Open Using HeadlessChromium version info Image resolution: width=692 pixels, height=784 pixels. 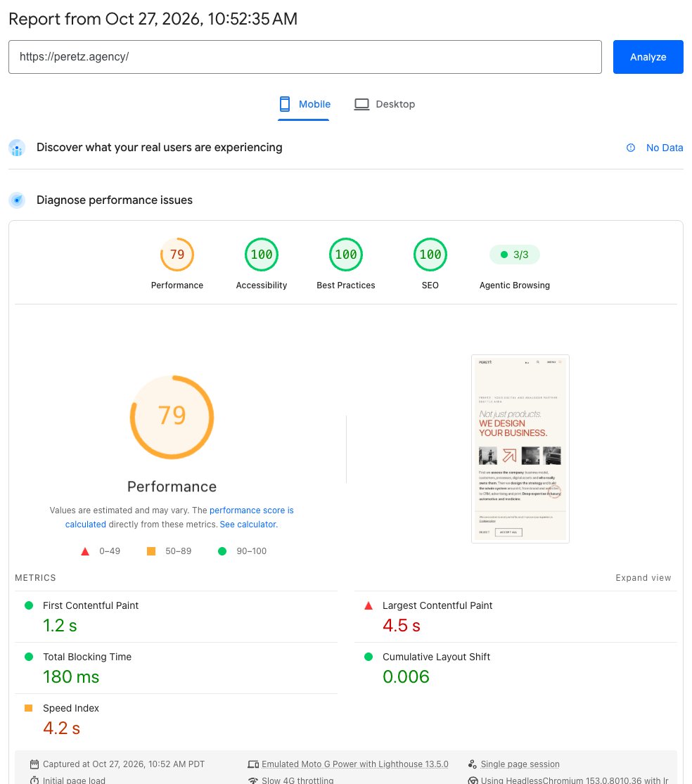[575, 780]
